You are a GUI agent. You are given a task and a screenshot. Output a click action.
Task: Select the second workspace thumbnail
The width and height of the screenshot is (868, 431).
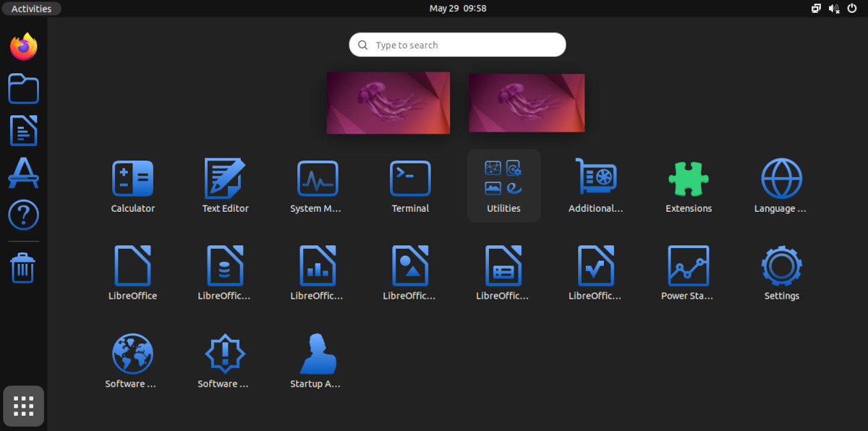coord(526,102)
